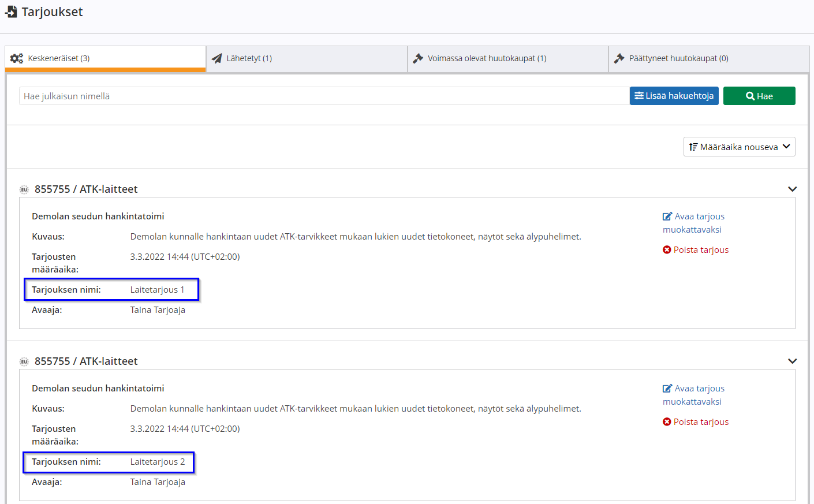Open Voimassa olevat huutokaupat (1) tab
Screen dimensions: 814x504
[x=508, y=59]
